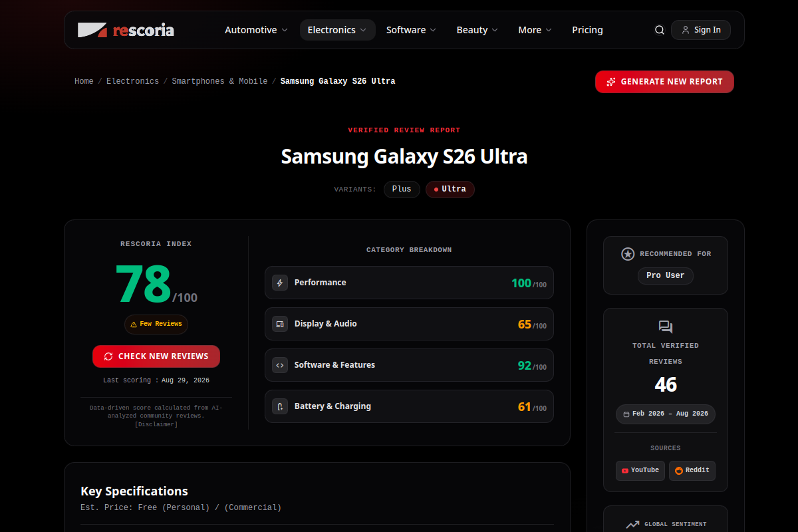
Task: Click the user icon in Sign In
Action: 686,30
